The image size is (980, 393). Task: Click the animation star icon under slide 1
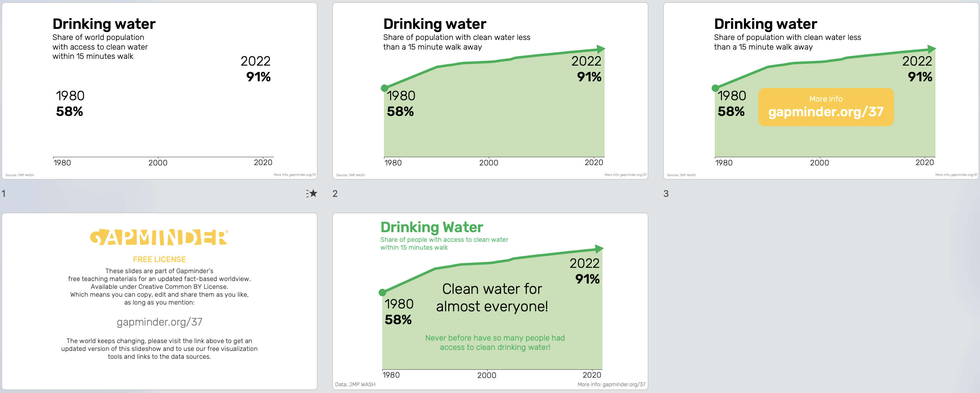[x=312, y=193]
